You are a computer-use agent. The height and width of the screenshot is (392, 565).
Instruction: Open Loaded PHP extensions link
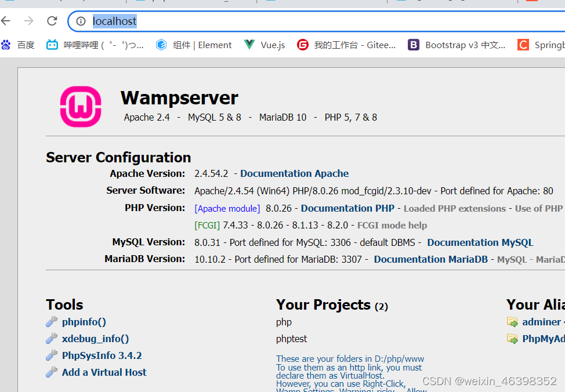455,209
